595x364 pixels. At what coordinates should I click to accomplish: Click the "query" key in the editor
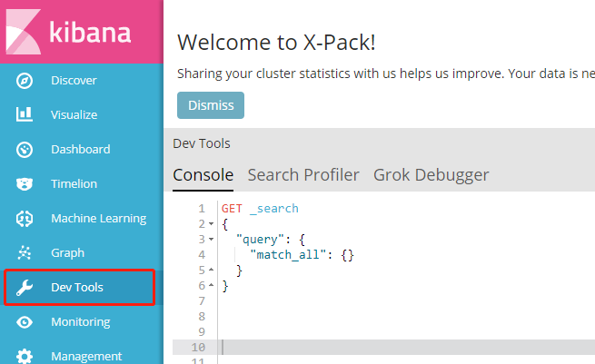coord(260,240)
